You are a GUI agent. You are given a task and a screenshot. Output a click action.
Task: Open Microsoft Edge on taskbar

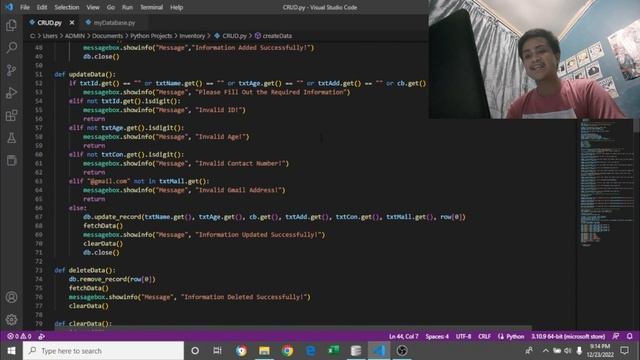pyautogui.click(x=311, y=351)
